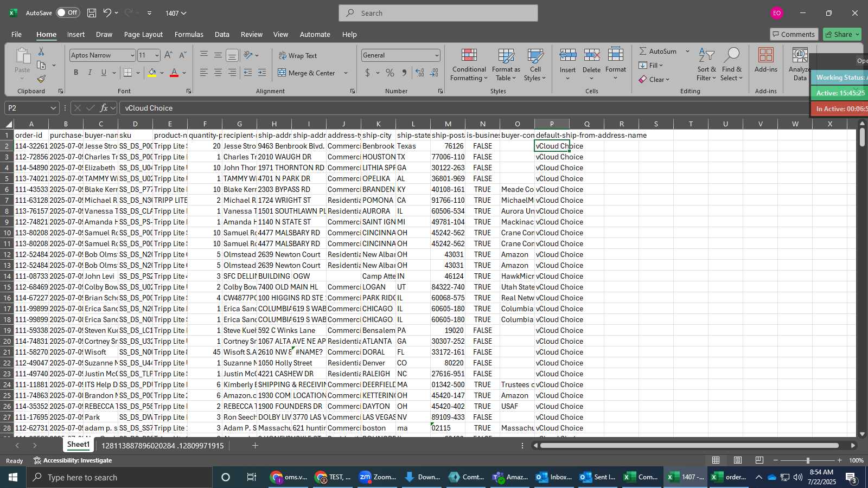Click the Align Left icon
Screen dimensions: 868x488
[x=203, y=73]
